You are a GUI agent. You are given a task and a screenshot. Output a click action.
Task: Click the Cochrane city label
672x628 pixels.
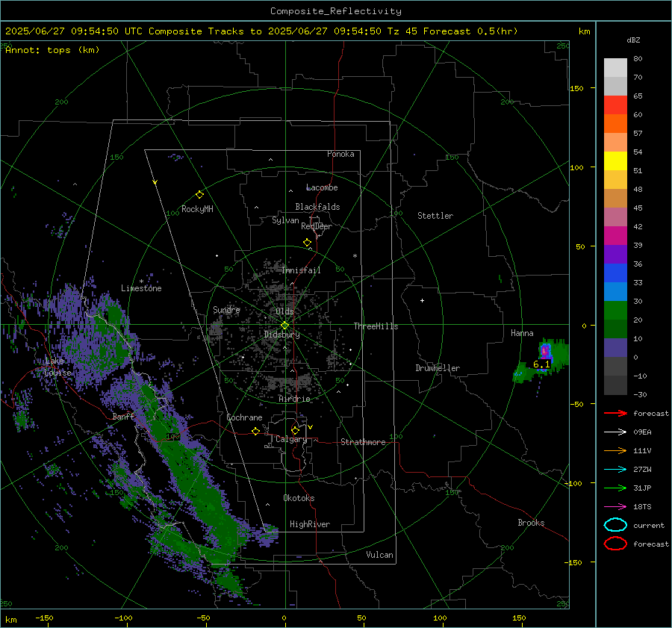244,417
